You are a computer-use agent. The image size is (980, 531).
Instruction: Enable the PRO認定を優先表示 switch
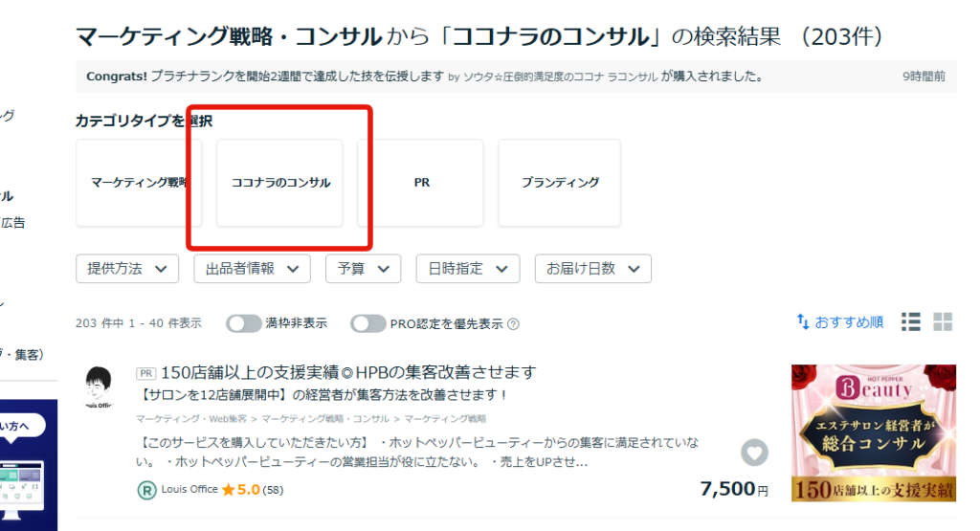point(367,323)
